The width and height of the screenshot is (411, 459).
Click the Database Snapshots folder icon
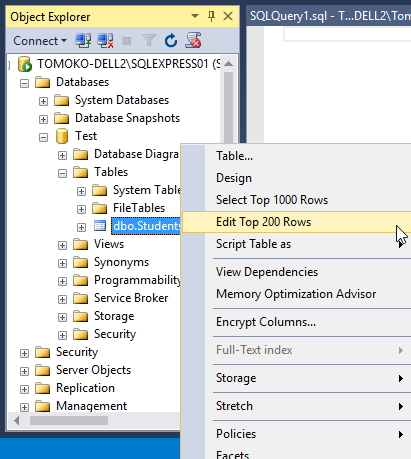coord(62,118)
